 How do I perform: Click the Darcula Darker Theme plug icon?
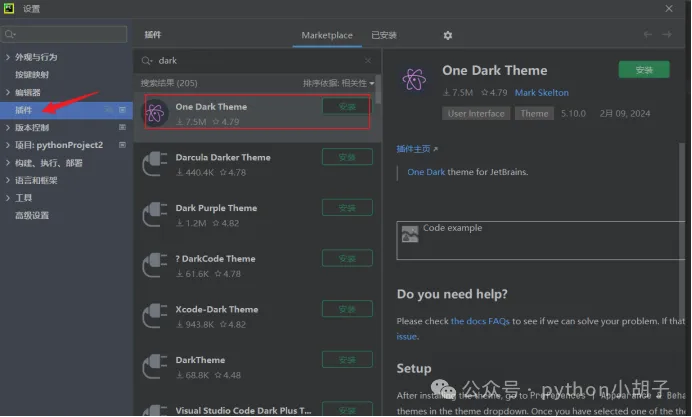click(x=155, y=164)
